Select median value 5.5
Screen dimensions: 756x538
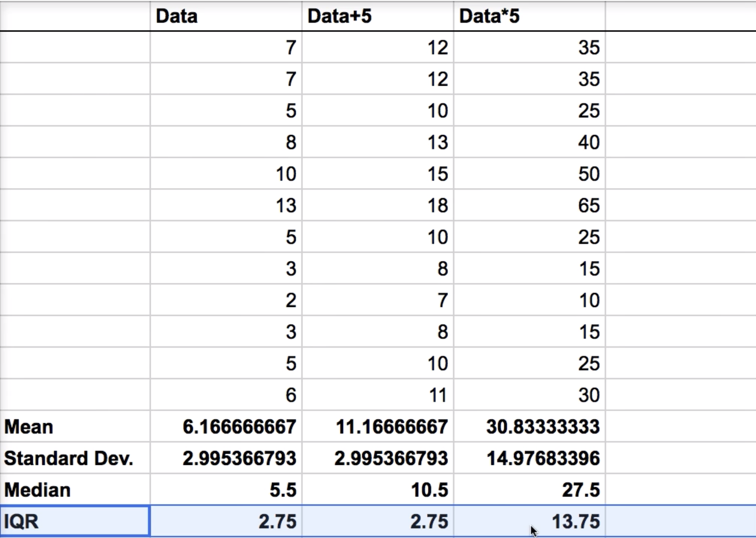(226, 489)
